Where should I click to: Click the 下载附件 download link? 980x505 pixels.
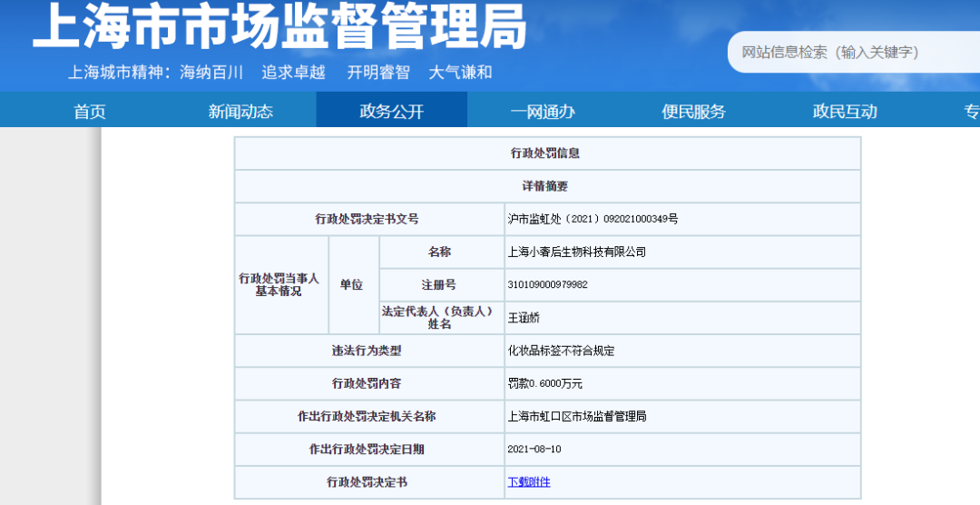[529, 482]
